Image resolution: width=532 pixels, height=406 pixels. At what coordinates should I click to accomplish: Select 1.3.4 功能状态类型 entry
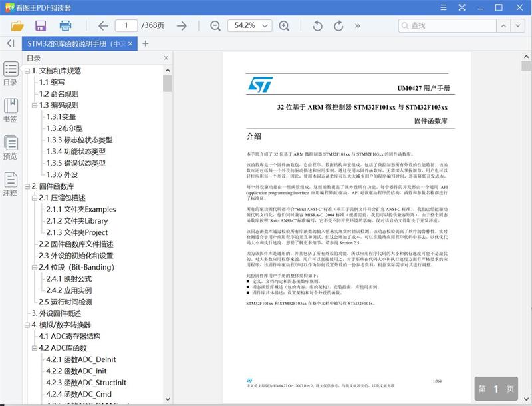pos(76,151)
